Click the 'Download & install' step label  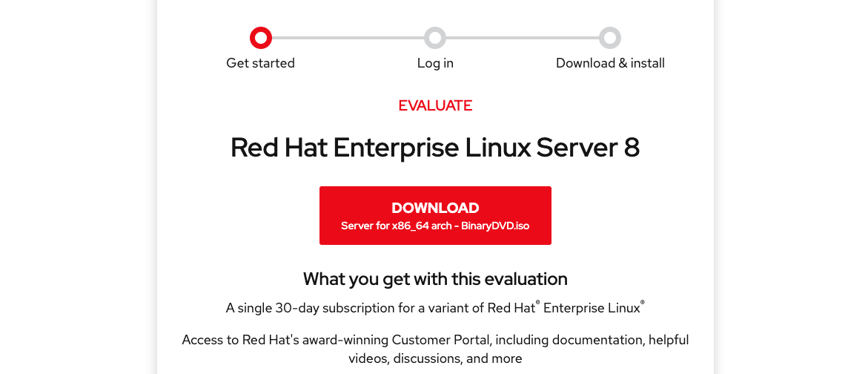click(610, 63)
